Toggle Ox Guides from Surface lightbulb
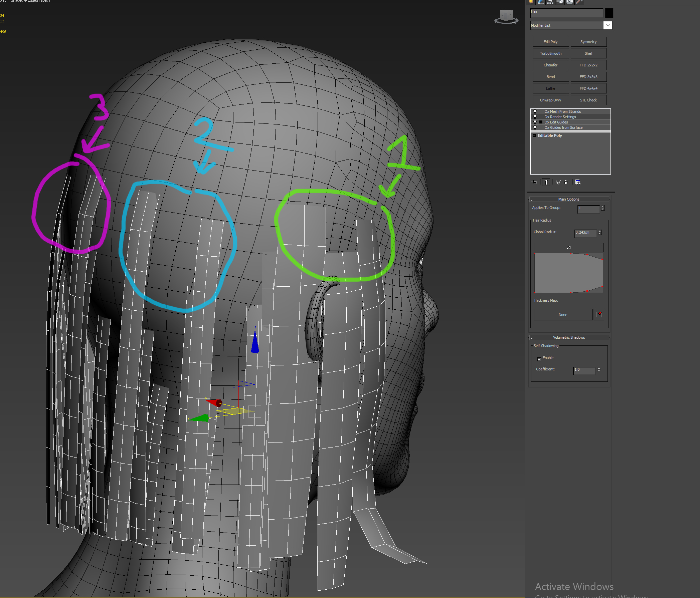700x598 pixels. (x=535, y=127)
